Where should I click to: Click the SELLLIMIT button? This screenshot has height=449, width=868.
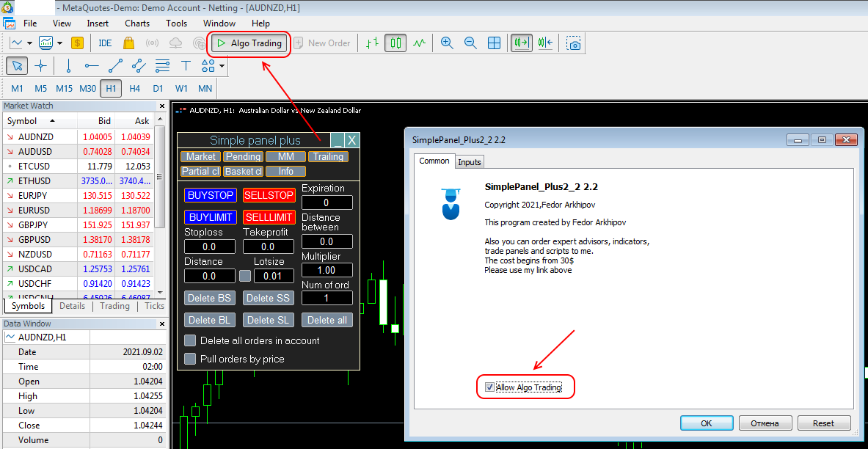pos(269,217)
